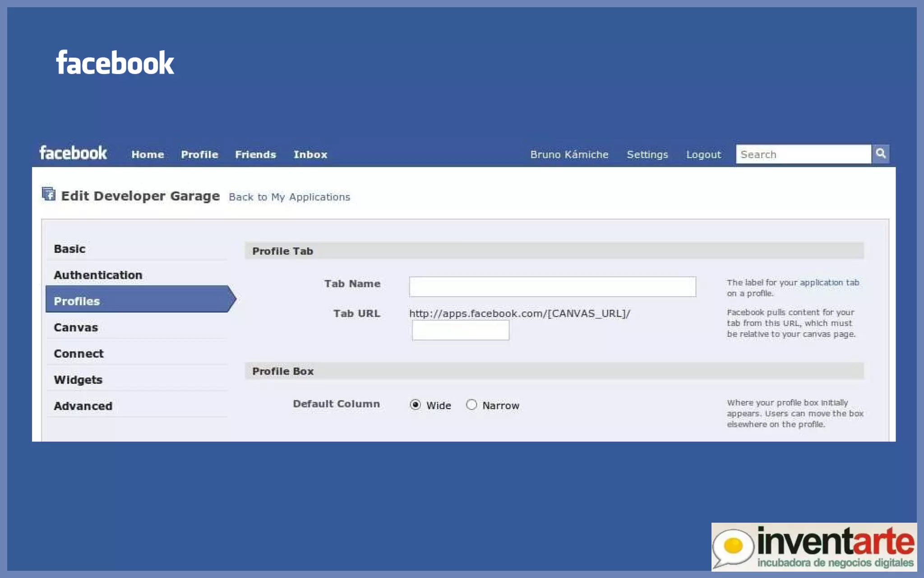
Task: Focus the Tab Name text field
Action: click(552, 286)
